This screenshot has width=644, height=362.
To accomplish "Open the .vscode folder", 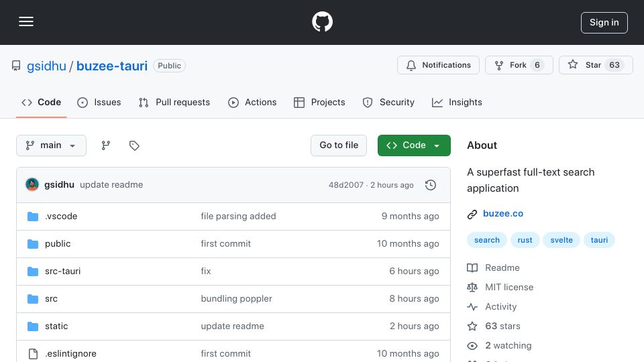I will 61,217.
